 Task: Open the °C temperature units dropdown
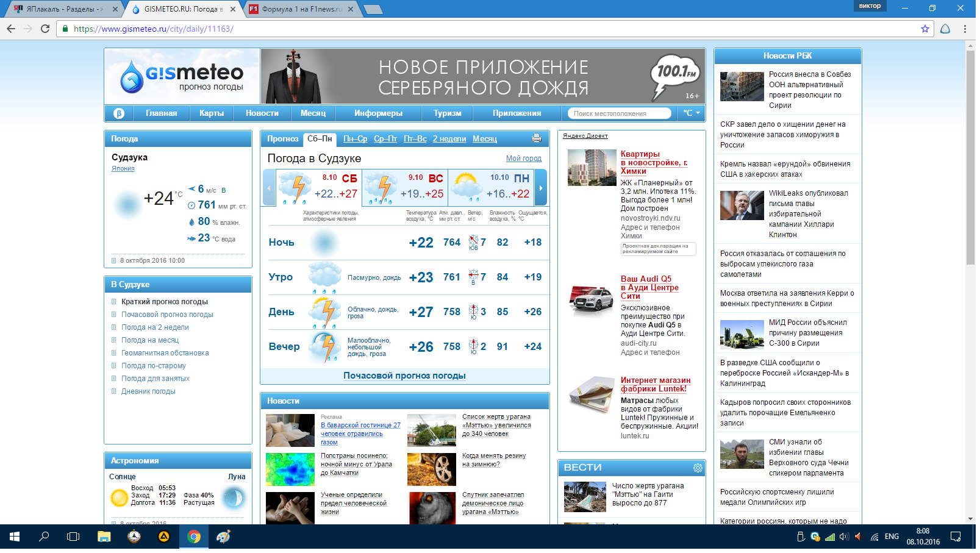(x=691, y=113)
